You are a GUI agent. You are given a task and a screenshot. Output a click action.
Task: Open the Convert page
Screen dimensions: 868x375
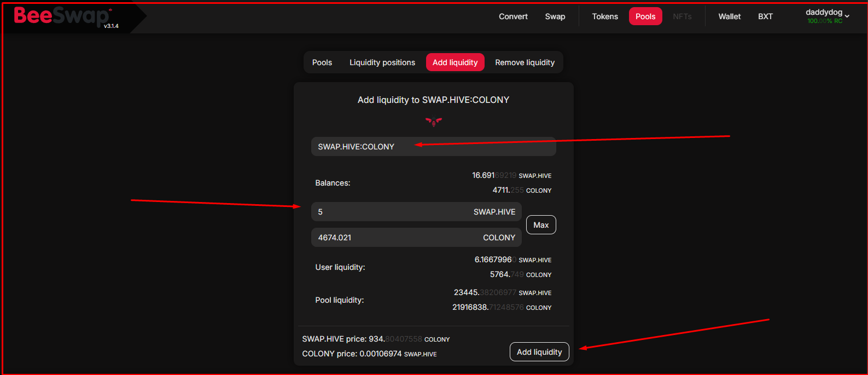point(513,16)
